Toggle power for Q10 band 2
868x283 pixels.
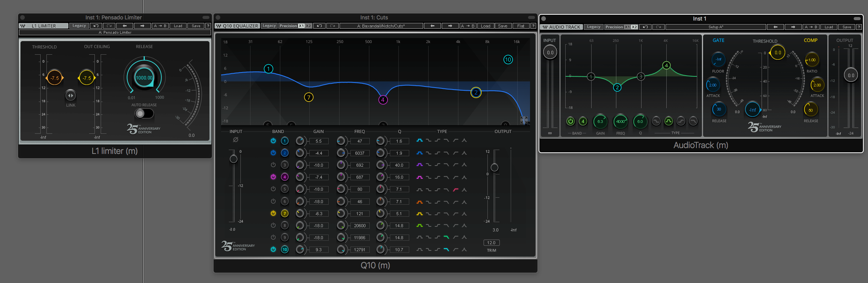pos(273,153)
